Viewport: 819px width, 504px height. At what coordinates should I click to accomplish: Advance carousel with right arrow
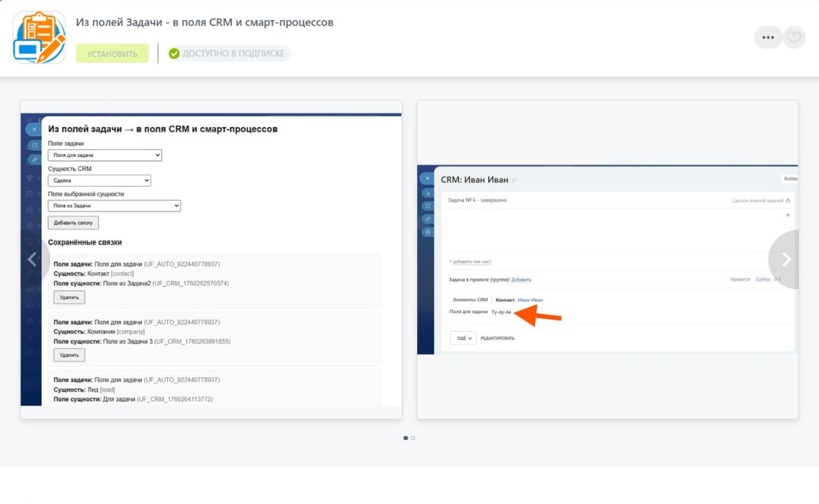click(786, 259)
